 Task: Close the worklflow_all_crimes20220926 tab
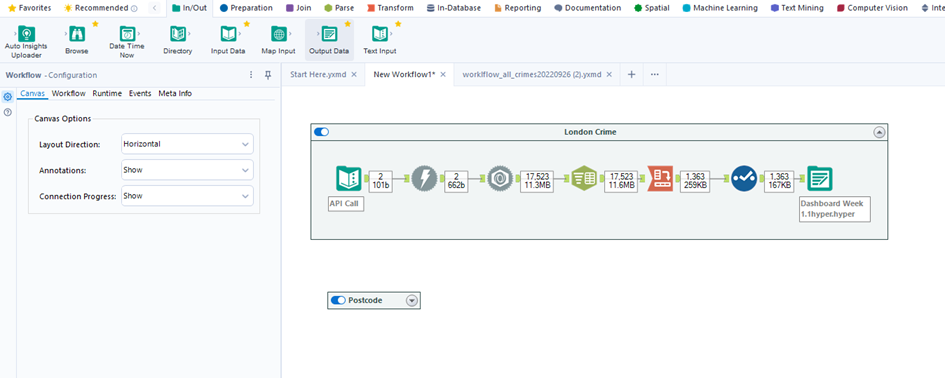pos(609,74)
